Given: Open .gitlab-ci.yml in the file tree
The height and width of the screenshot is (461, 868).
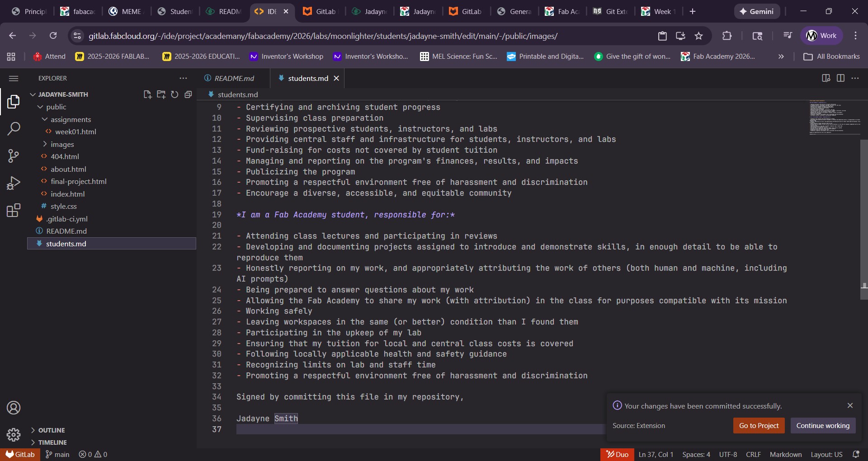Looking at the screenshot, I should 67,219.
